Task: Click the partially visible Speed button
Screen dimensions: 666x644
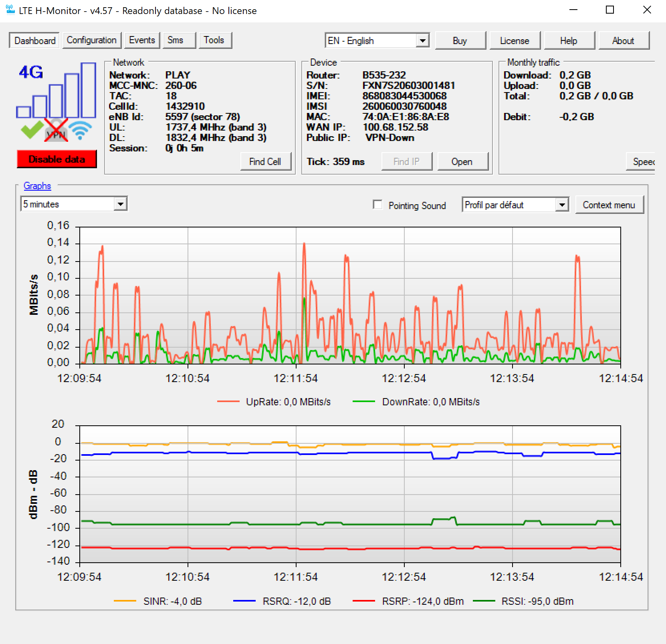Action: 641,161
